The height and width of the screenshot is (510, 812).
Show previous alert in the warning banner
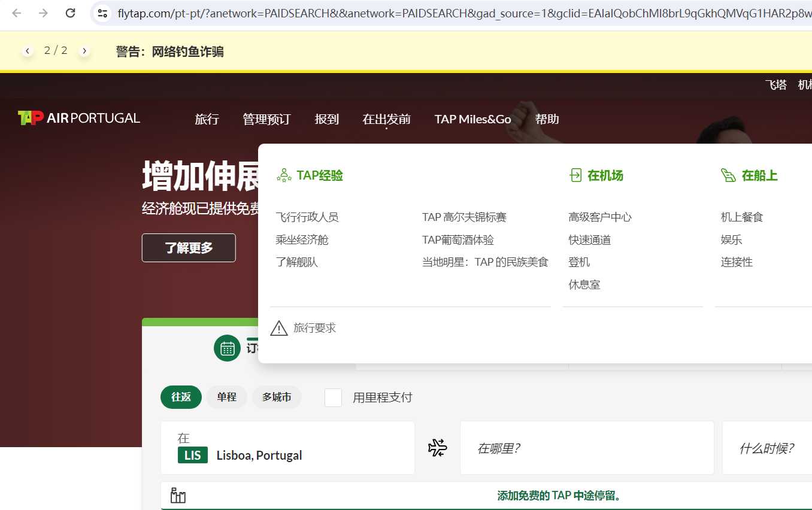pos(28,51)
